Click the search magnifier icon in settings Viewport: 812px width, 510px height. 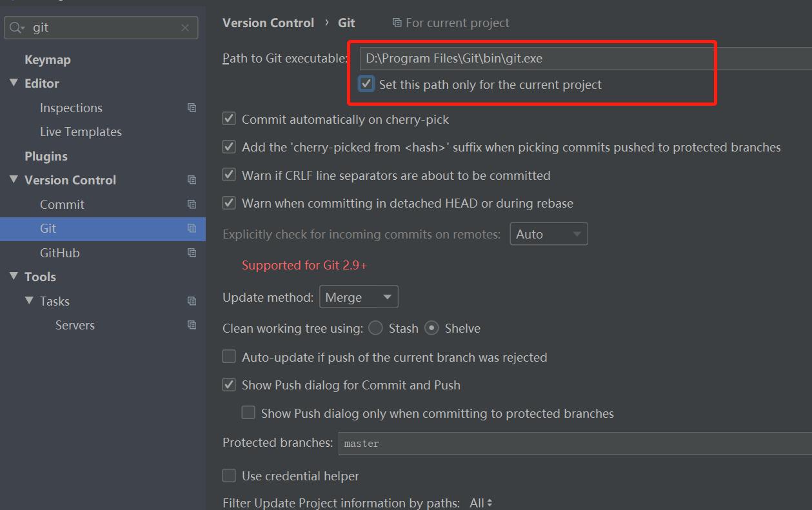tap(16, 28)
